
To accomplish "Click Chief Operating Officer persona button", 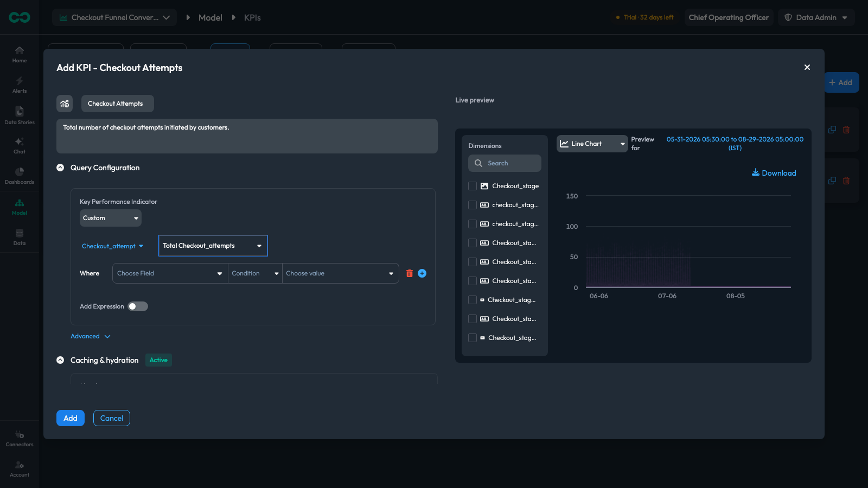I will 729,17.
